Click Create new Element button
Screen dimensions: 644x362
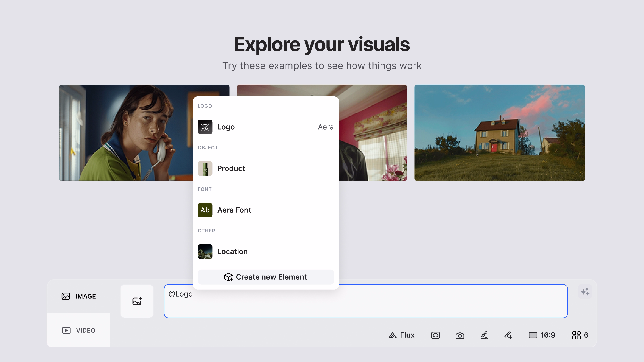click(x=266, y=277)
